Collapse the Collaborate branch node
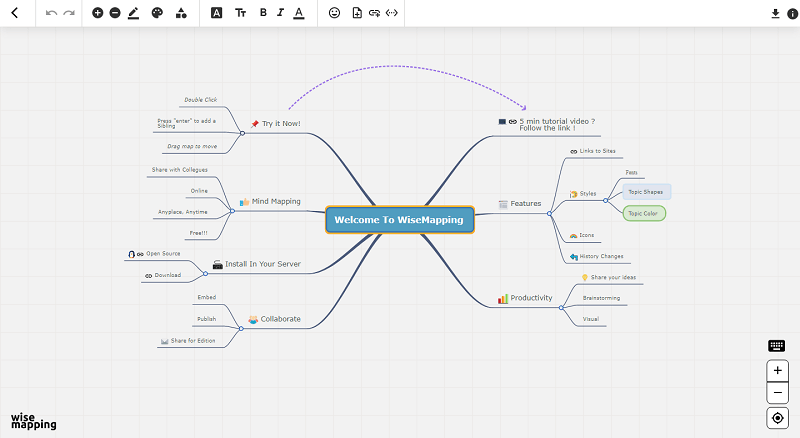 coord(241,329)
